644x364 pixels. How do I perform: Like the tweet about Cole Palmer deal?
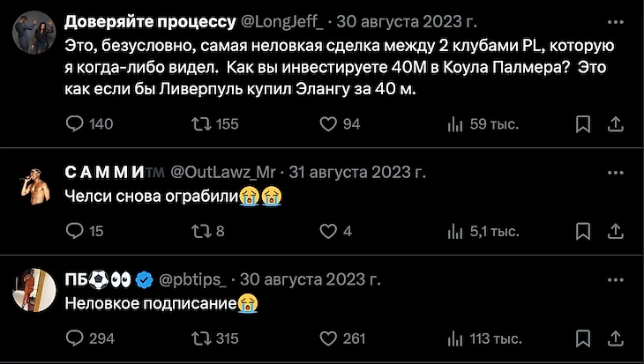tap(328, 124)
